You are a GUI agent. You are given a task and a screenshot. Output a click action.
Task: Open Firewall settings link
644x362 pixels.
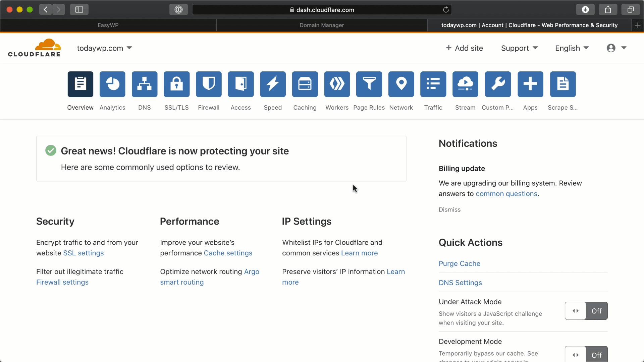62,282
